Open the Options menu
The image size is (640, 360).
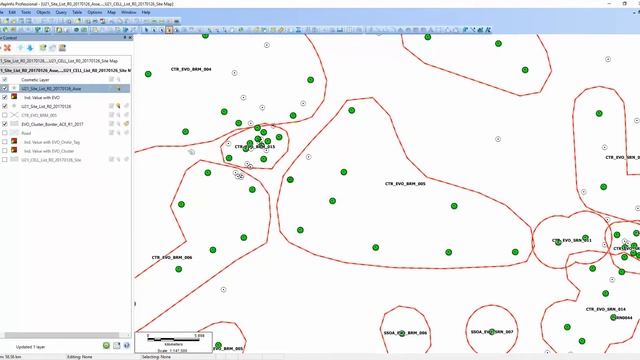tap(95, 12)
